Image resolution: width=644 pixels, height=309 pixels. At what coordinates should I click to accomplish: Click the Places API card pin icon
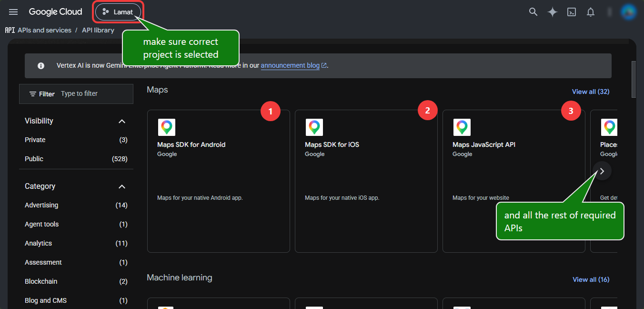[609, 127]
